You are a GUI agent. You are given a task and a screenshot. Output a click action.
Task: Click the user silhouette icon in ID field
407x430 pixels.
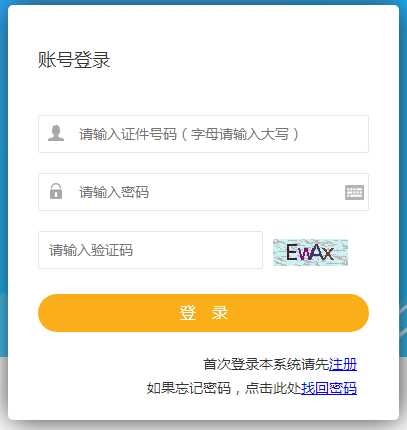pos(56,133)
